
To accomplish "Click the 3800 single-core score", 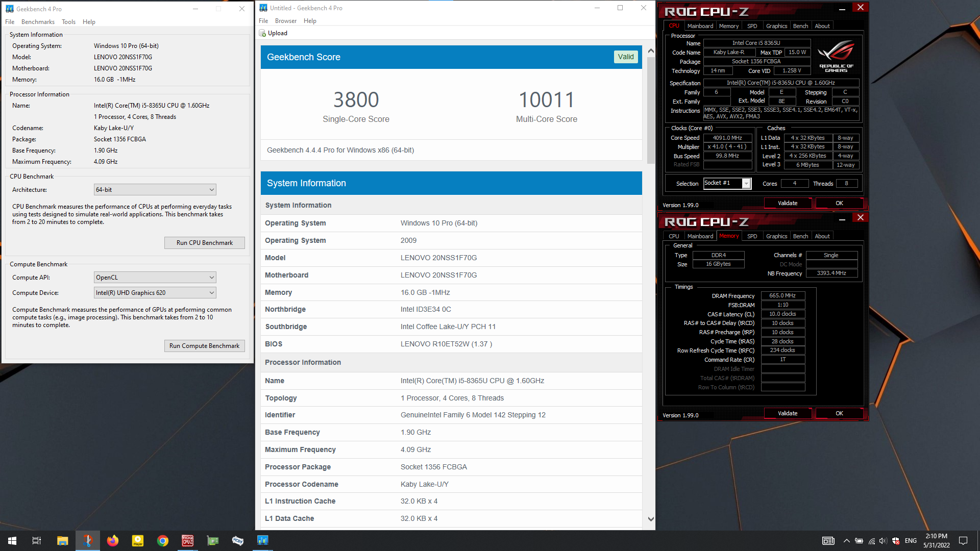I will [356, 100].
